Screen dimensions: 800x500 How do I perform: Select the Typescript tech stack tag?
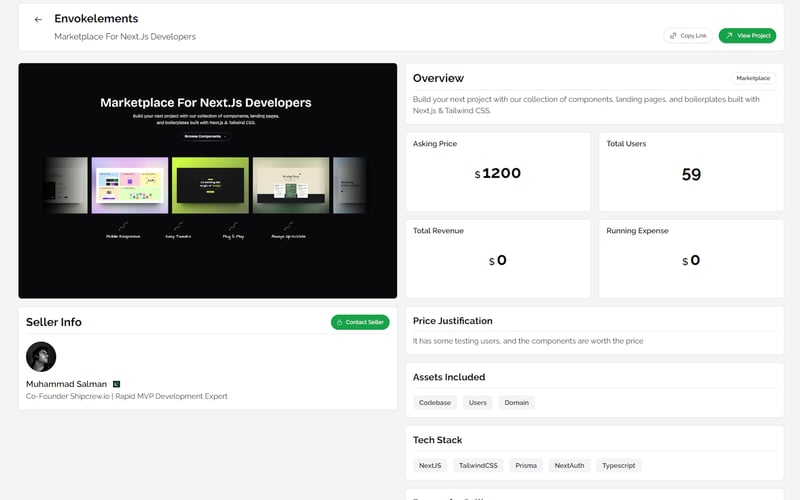coord(619,465)
